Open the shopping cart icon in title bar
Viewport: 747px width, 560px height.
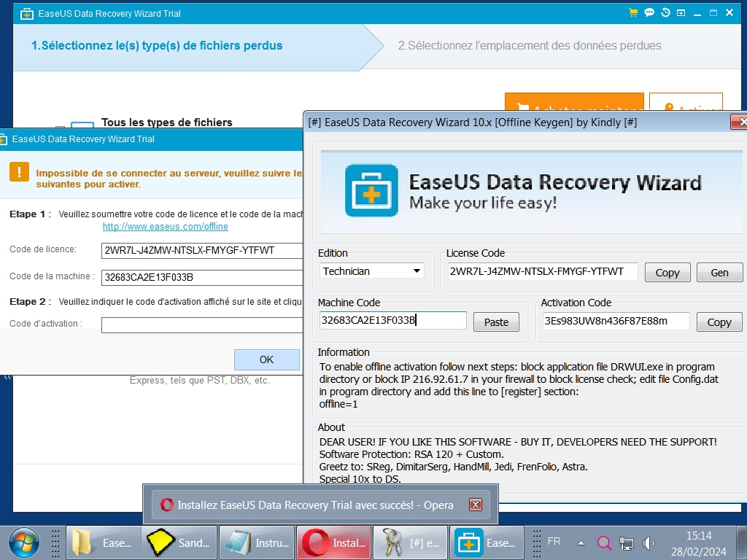(x=633, y=13)
